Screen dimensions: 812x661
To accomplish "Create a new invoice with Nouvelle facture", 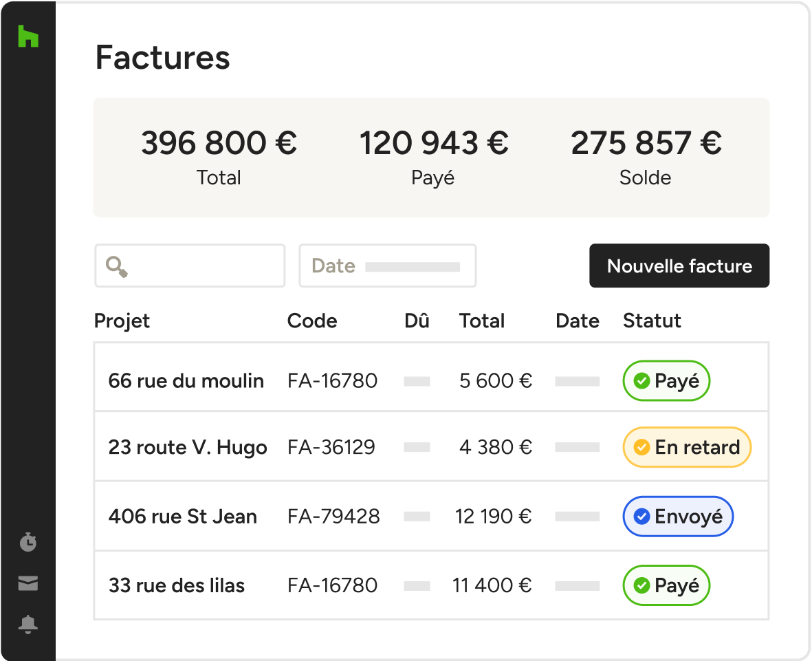I will (679, 266).
